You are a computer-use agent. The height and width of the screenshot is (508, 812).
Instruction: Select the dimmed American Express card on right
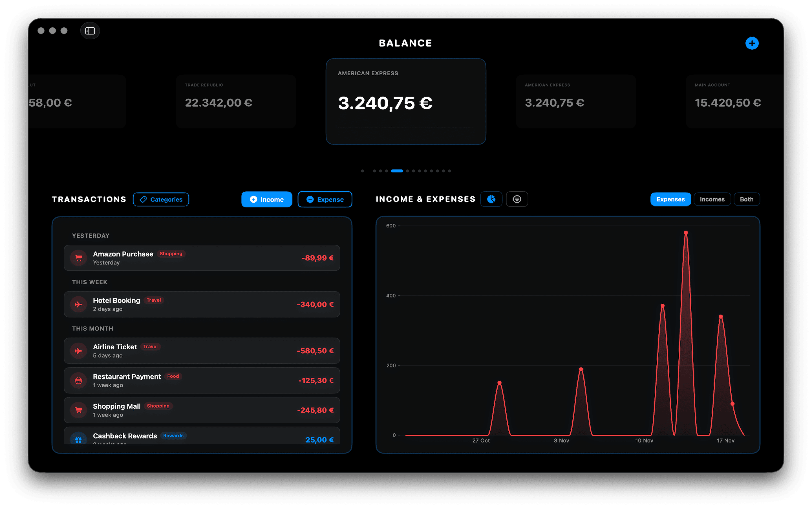point(576,101)
